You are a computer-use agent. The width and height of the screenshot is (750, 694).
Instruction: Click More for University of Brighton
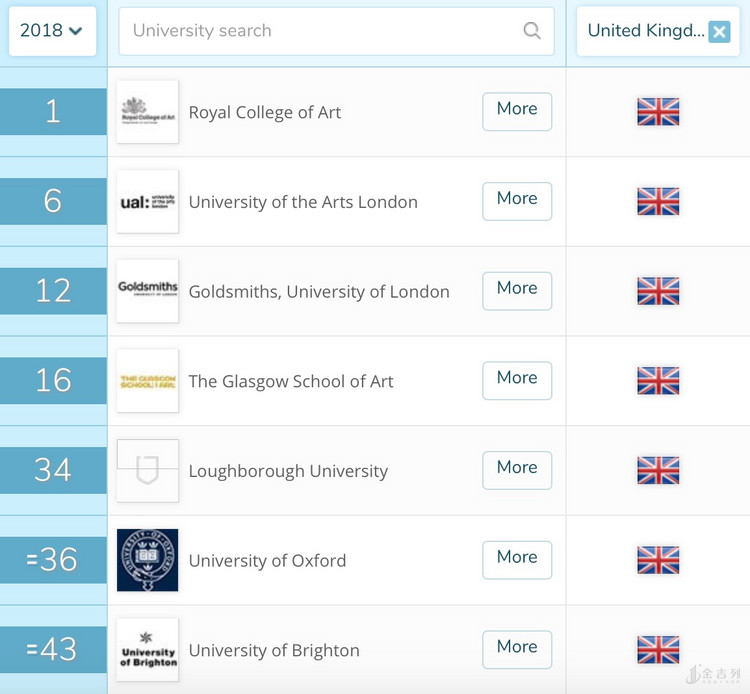tap(517, 650)
